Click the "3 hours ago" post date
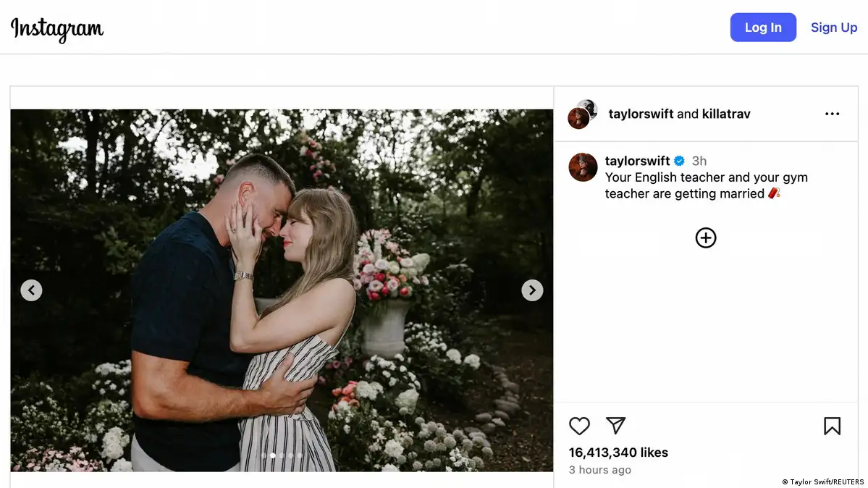Screen dimensions: 868x488 [x=599, y=470]
